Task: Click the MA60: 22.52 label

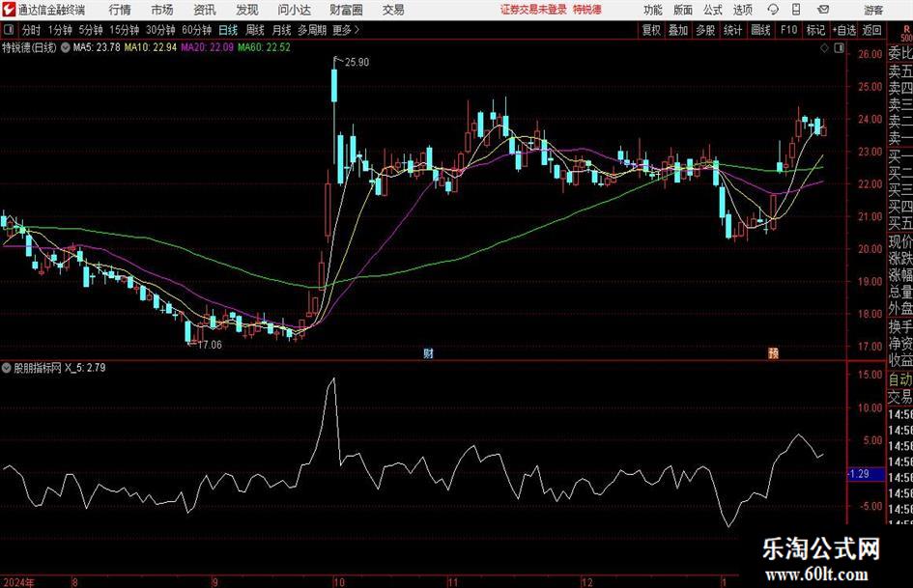Action: (264, 47)
